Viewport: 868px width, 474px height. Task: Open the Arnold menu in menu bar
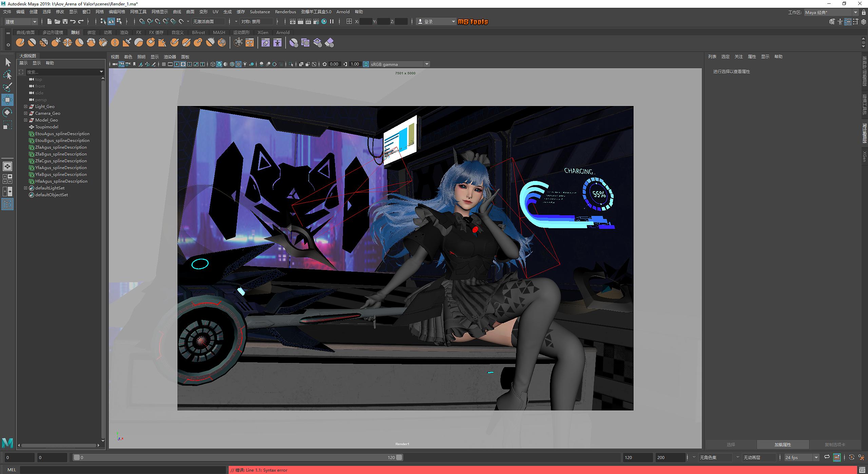coord(343,12)
